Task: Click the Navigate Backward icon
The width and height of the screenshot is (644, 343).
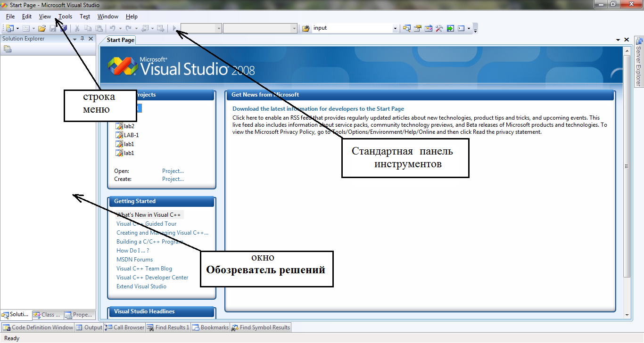Action: (145, 28)
